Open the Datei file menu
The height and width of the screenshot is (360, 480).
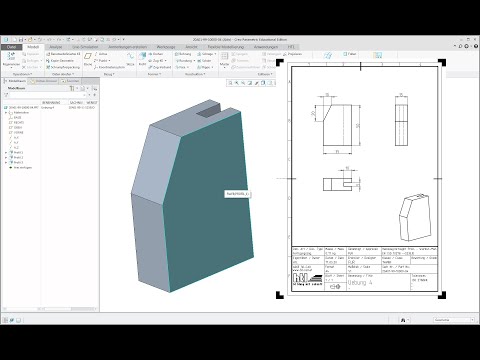[x=11, y=47]
